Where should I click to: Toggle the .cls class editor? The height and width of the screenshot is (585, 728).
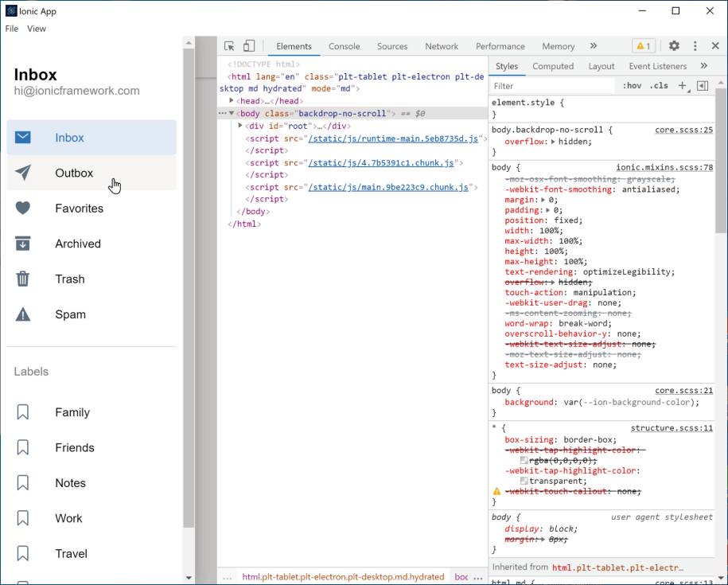tap(659, 85)
